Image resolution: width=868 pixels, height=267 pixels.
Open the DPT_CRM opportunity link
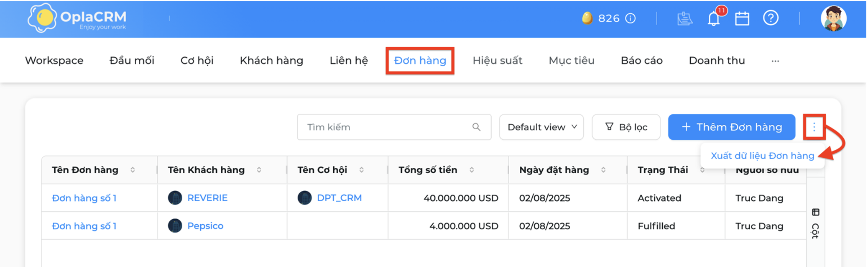(339, 198)
